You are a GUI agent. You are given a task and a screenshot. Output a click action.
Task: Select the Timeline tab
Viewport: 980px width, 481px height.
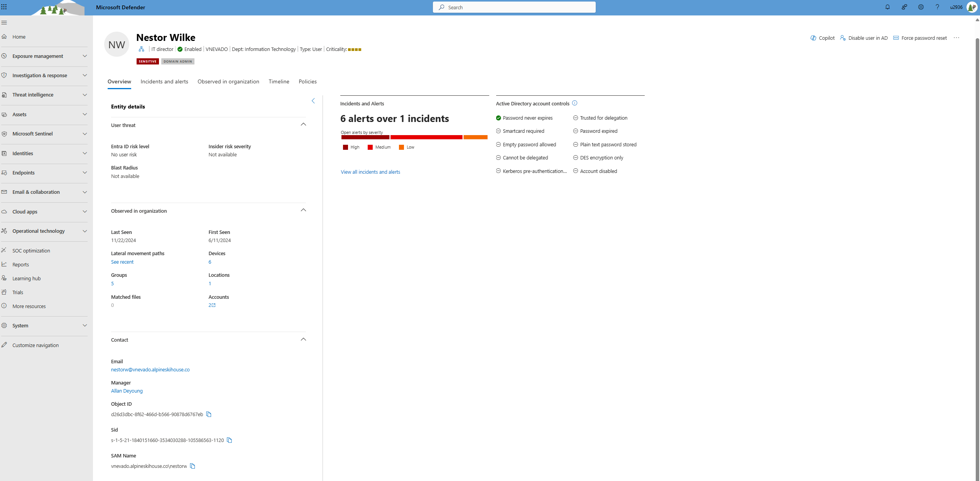click(279, 81)
